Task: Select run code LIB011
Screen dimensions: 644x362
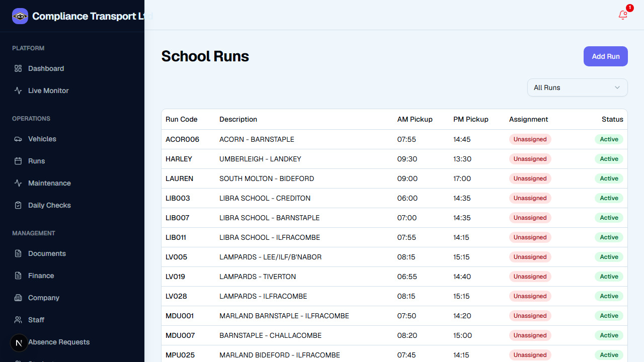Action: point(176,237)
